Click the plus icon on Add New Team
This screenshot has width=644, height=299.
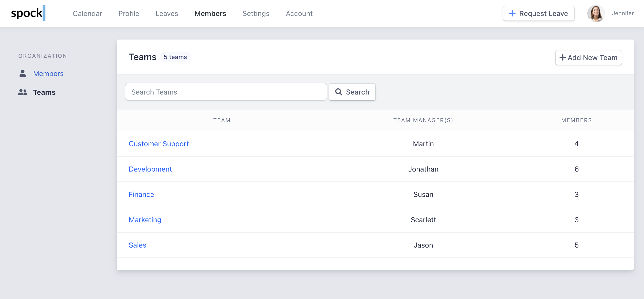(x=562, y=58)
